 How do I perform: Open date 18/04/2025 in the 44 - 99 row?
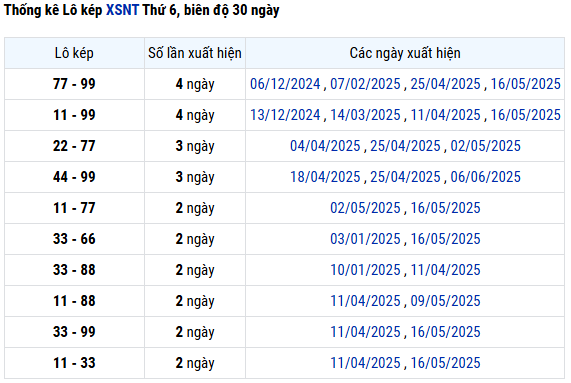pos(325,177)
